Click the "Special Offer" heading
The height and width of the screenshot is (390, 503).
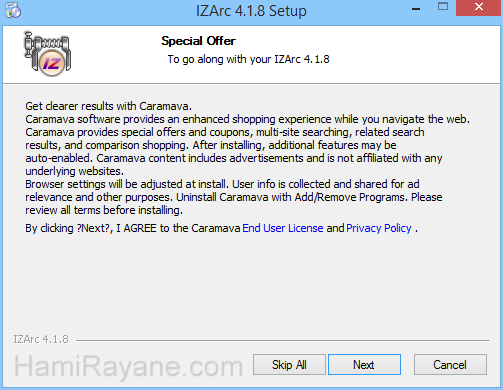198,41
